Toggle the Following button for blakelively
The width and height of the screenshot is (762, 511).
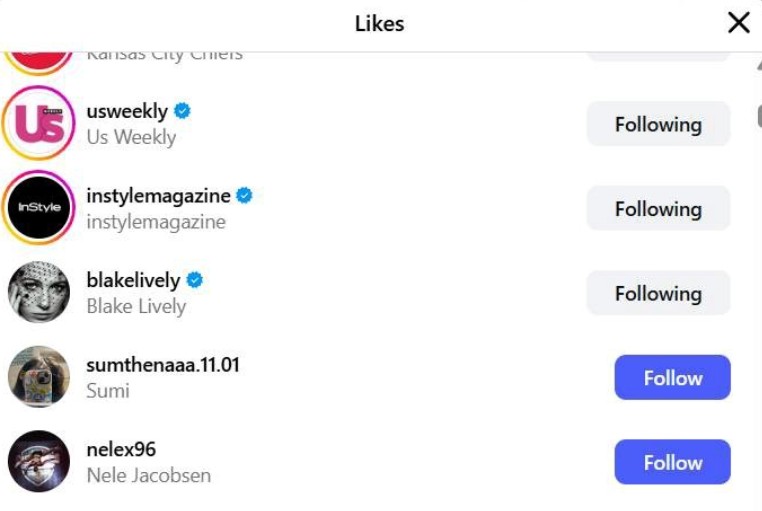tap(658, 293)
